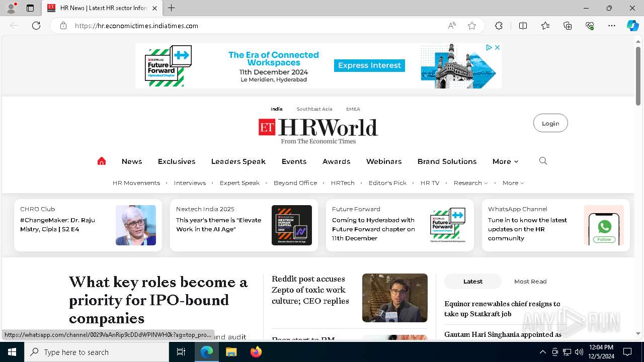Refresh the page

tap(36, 26)
